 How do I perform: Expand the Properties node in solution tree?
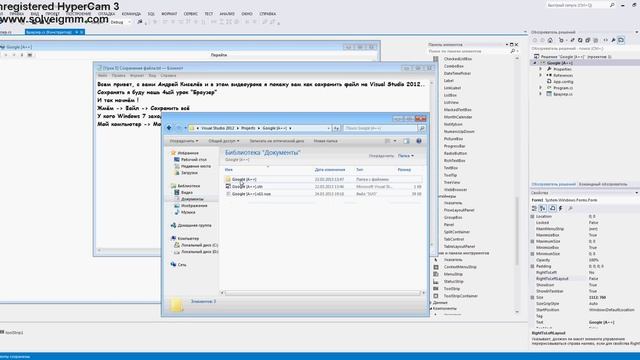540,69
